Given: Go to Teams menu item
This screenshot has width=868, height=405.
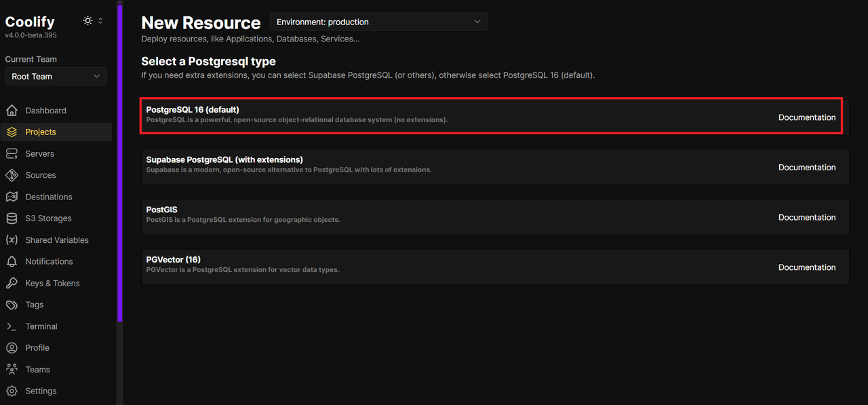Looking at the screenshot, I should pyautogui.click(x=56, y=370).
